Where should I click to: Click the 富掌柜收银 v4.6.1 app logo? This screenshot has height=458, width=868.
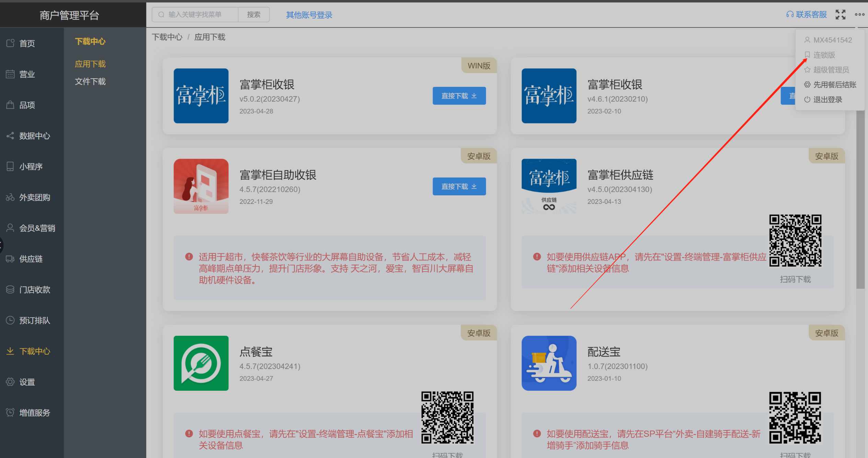point(549,96)
